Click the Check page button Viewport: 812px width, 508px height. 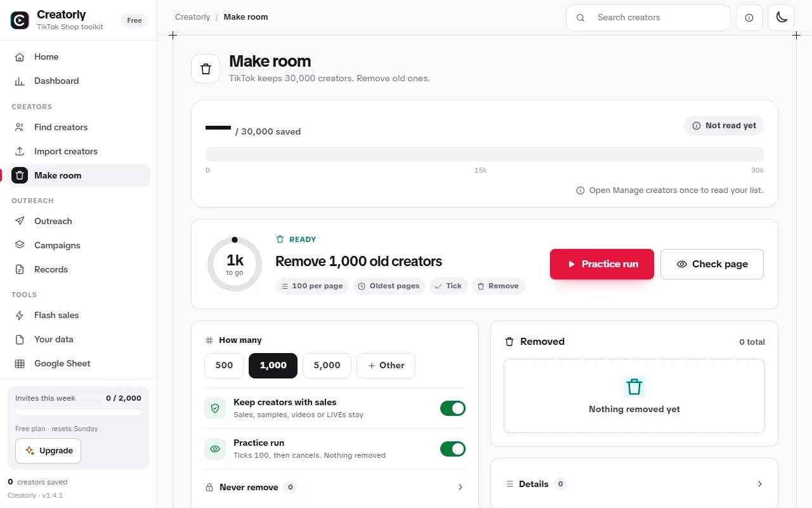[x=712, y=264]
